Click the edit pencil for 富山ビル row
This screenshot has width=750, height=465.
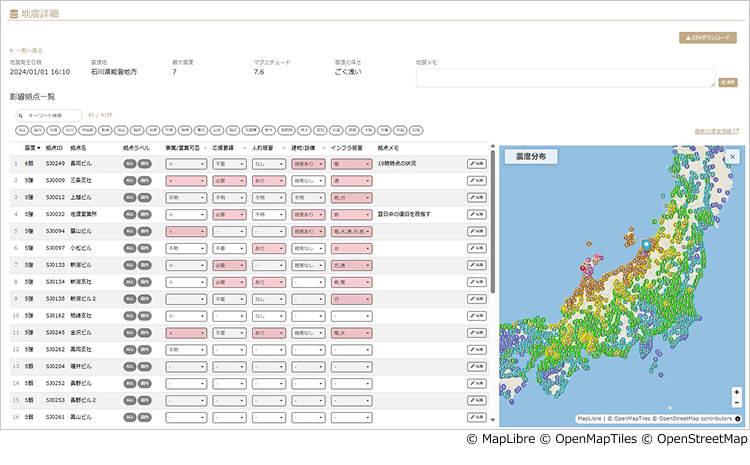[x=476, y=230]
